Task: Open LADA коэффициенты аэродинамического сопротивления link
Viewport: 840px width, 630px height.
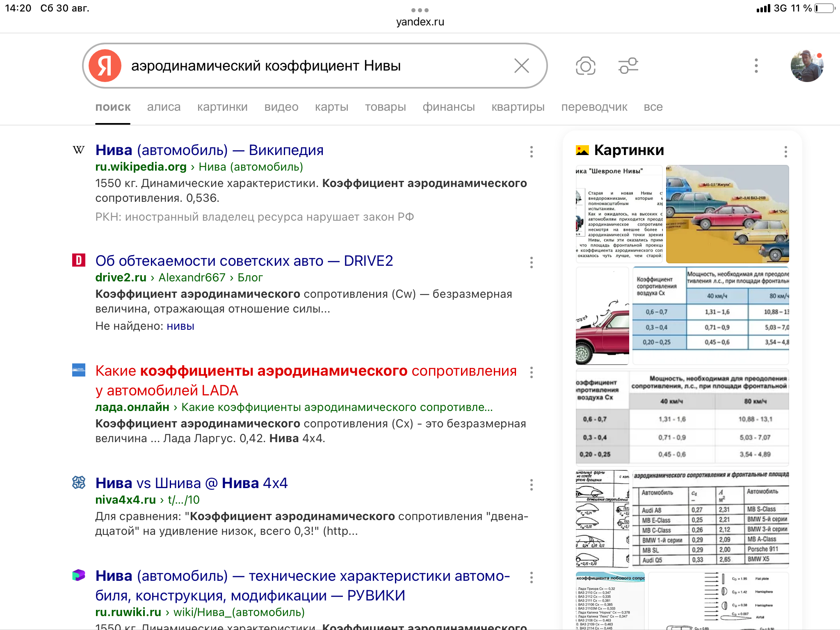Action: [x=306, y=380]
